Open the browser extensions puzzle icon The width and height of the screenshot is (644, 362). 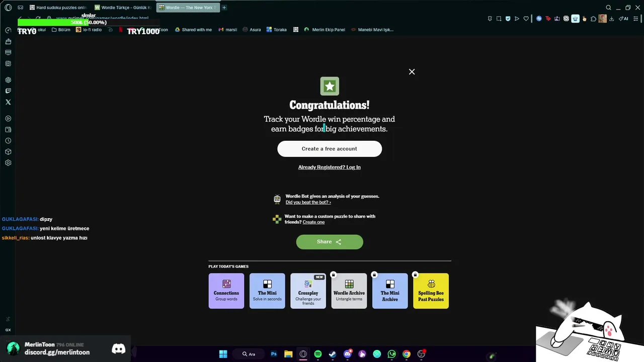click(593, 19)
